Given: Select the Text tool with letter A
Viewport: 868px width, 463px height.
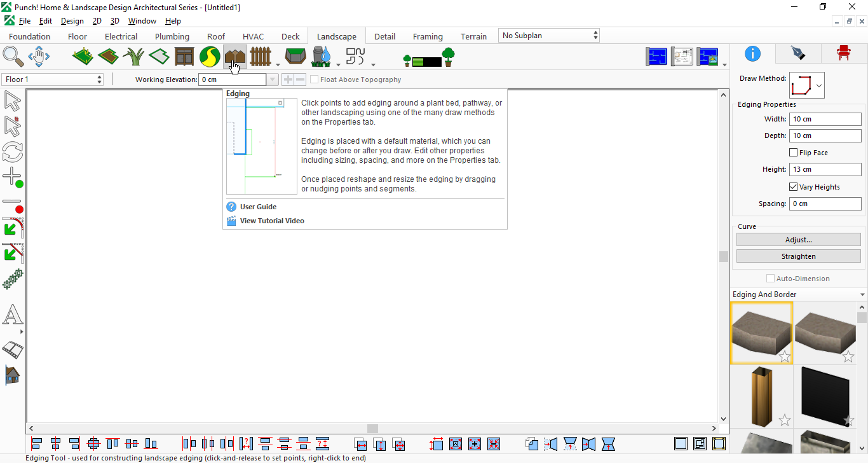Looking at the screenshot, I should (x=13, y=315).
